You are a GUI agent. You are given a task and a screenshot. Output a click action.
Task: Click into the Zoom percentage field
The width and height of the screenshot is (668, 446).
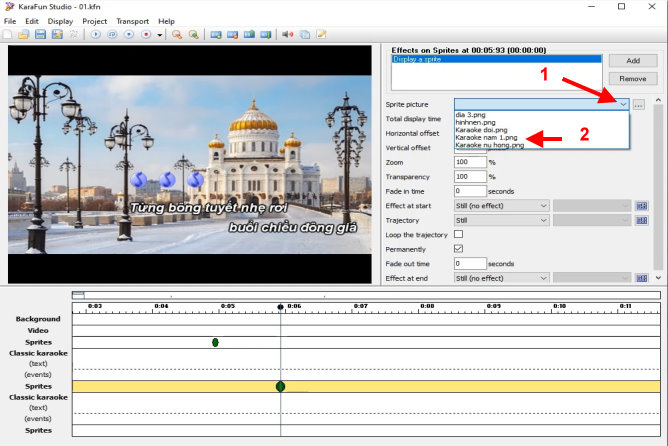click(x=469, y=162)
